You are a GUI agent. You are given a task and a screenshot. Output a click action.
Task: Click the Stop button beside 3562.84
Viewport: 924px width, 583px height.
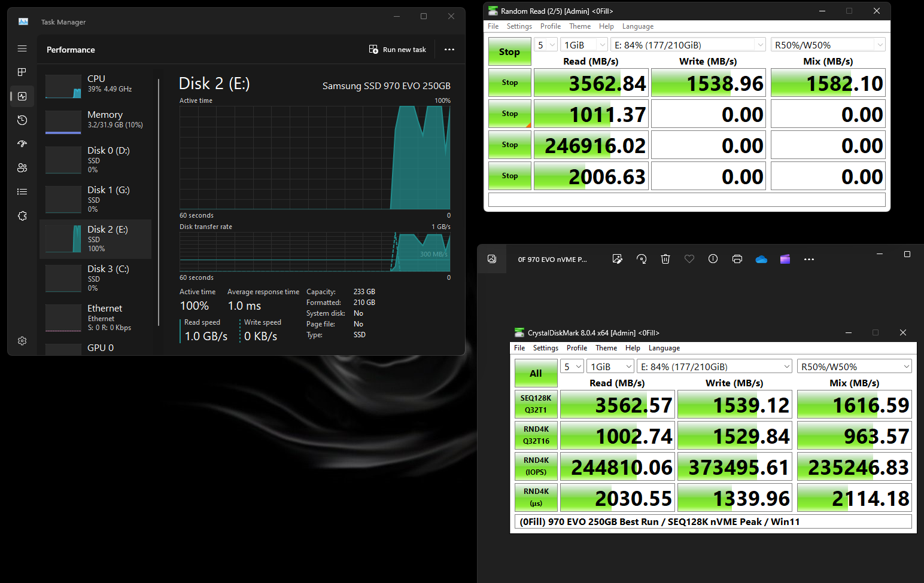tap(510, 83)
